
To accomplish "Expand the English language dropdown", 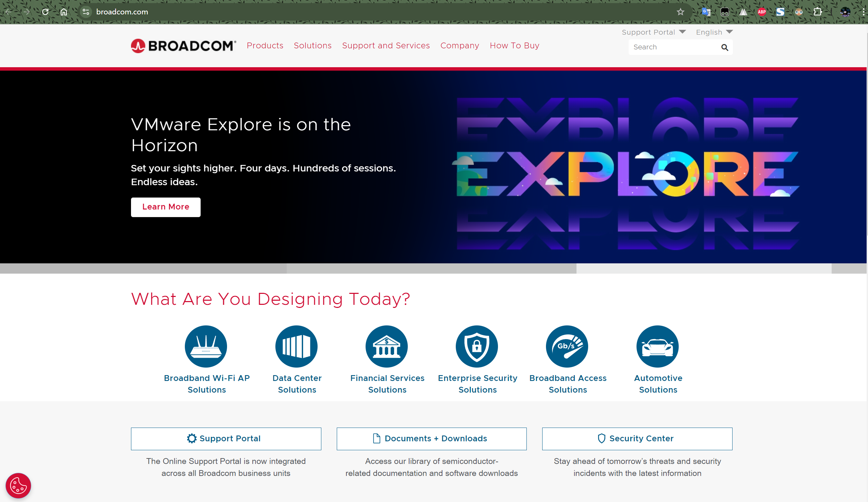I will (x=714, y=32).
